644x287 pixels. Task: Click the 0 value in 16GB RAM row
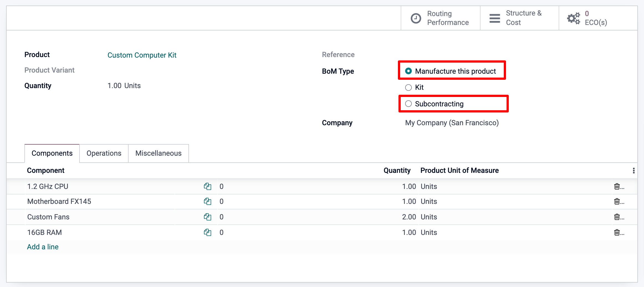click(x=221, y=232)
